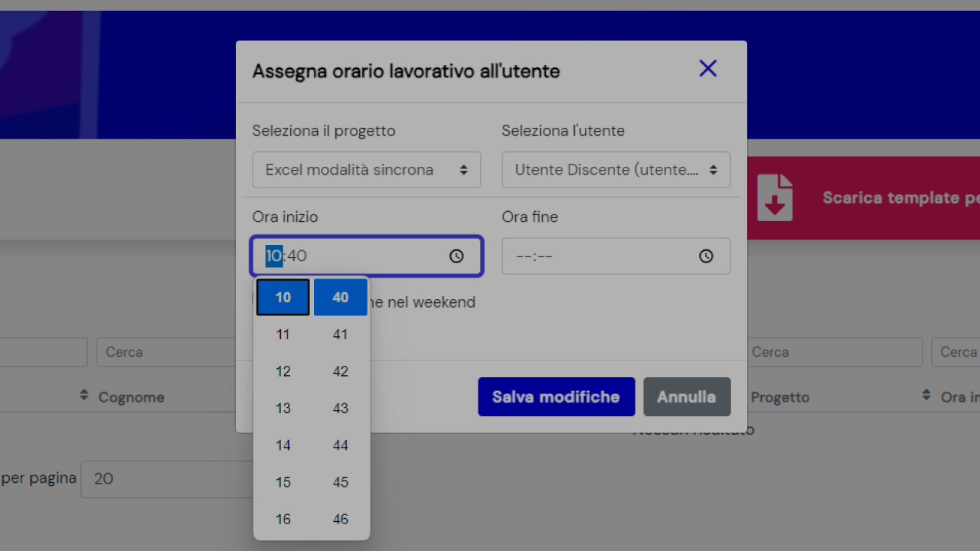
Task: Select hour 13 in time picker
Action: click(x=283, y=409)
